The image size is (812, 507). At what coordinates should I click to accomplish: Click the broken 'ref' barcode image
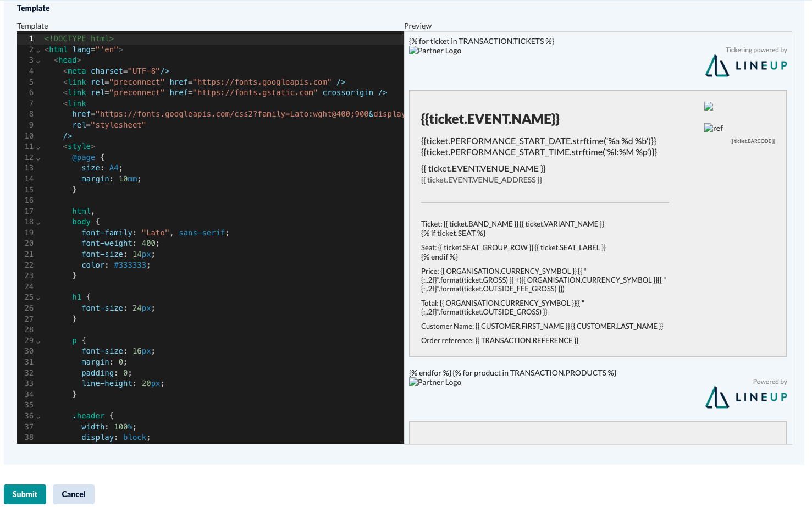pos(714,128)
